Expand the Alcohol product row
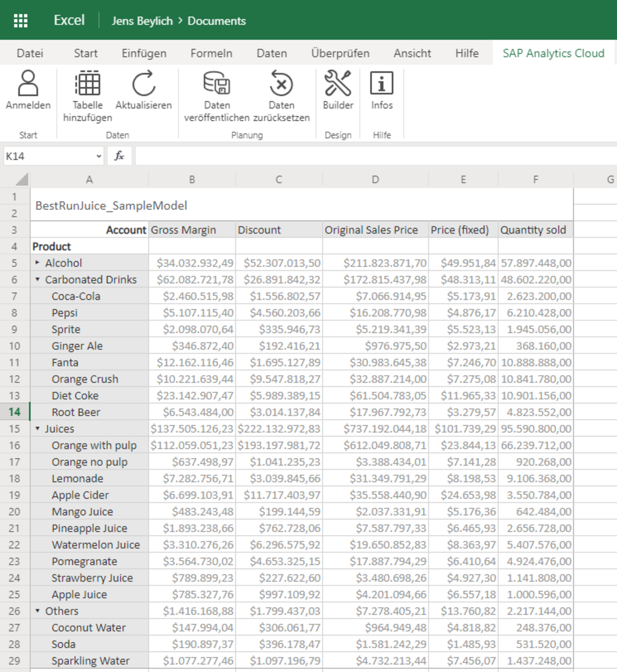Image resolution: width=617 pixels, height=672 pixels. click(37, 263)
